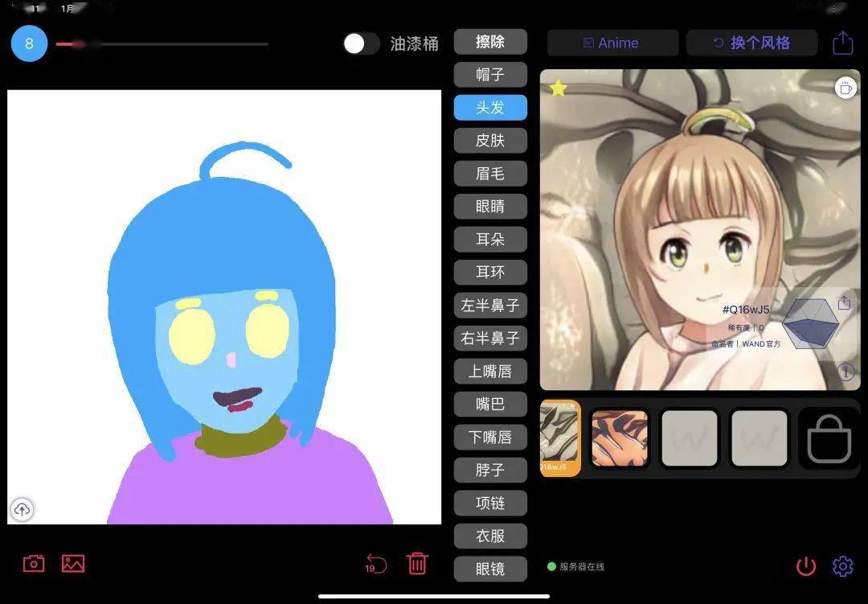Choose the 眼睛 eyes category
The width and height of the screenshot is (868, 604).
click(x=490, y=207)
